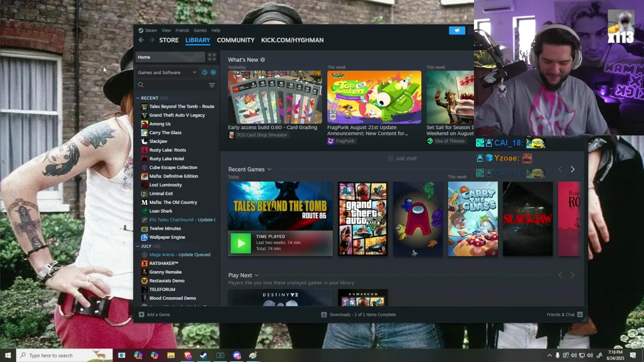Screen dimensions: 644x362
Task: Open the Among Us cover in Recent Games
Action: [x=418, y=219]
